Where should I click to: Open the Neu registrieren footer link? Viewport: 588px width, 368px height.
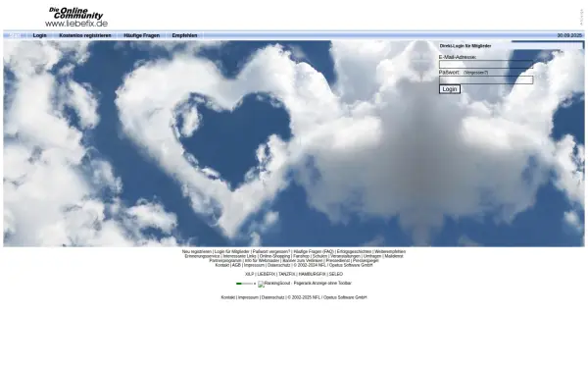tap(197, 251)
